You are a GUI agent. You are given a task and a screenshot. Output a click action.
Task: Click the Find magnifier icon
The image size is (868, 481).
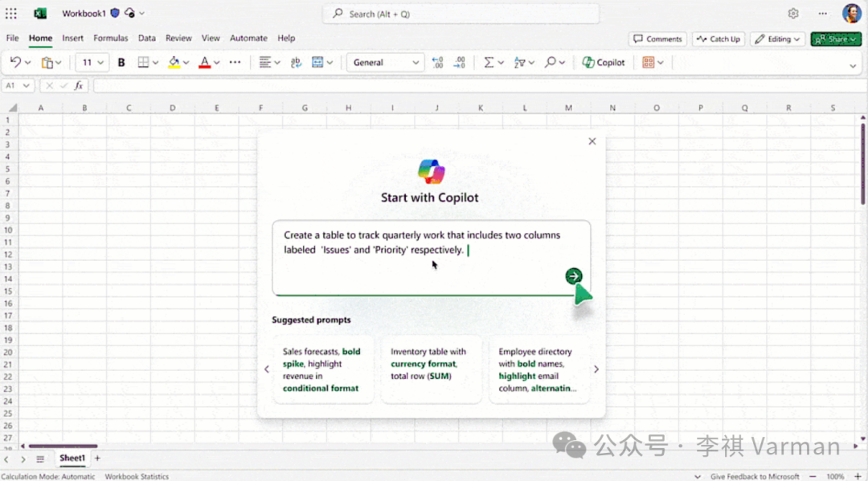(550, 63)
